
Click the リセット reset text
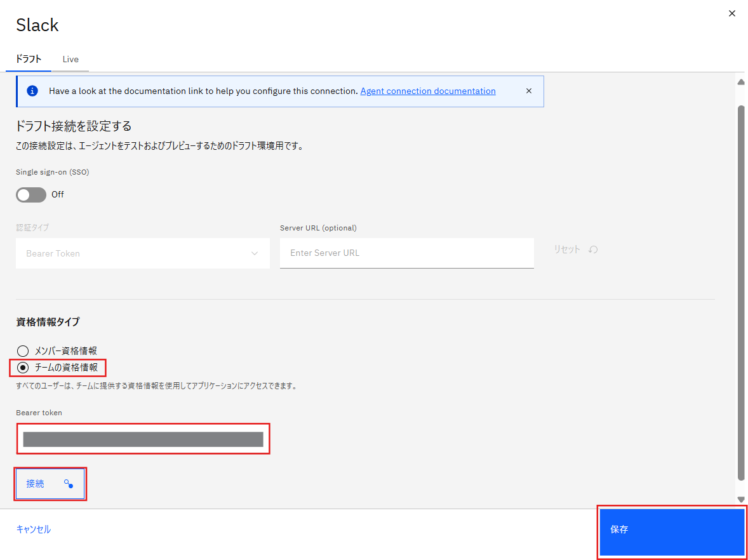point(567,250)
